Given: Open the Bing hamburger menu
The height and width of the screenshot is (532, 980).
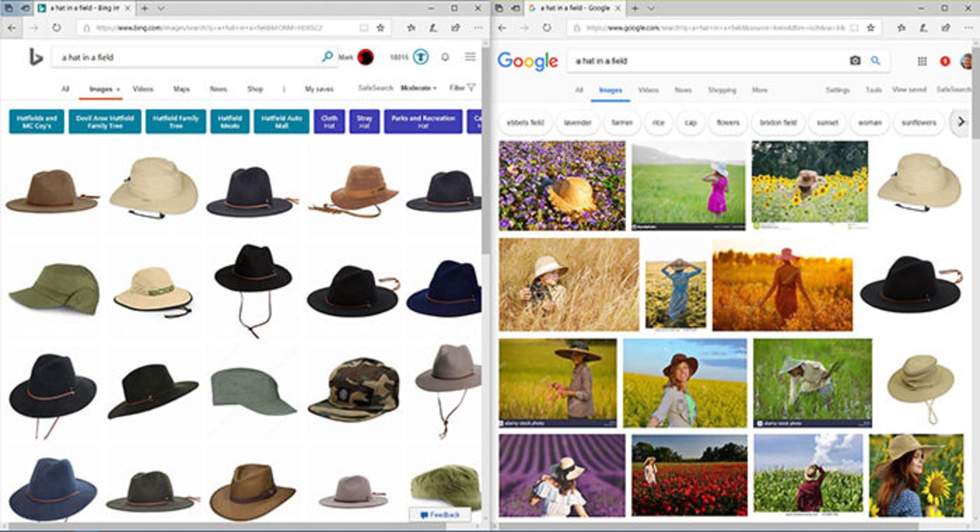Looking at the screenshot, I should click(x=470, y=57).
